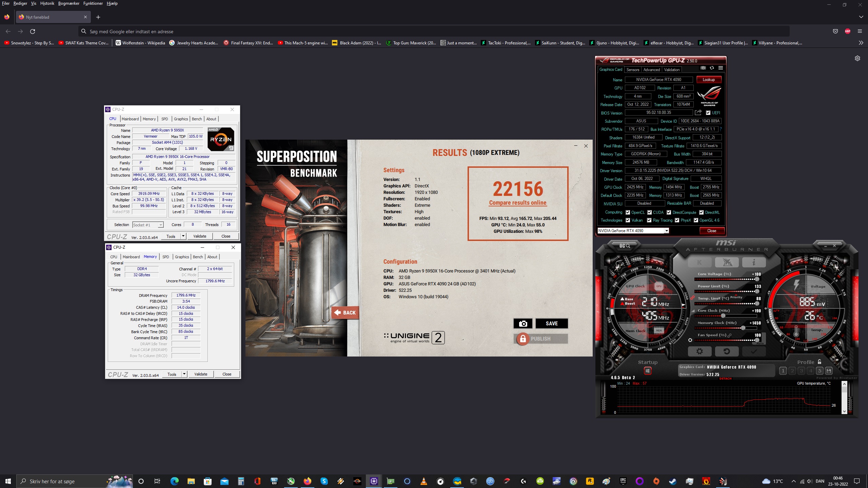Screen dimensions: 868x488
Task: Open Firefox new tab page settings gear
Action: pyautogui.click(x=857, y=58)
